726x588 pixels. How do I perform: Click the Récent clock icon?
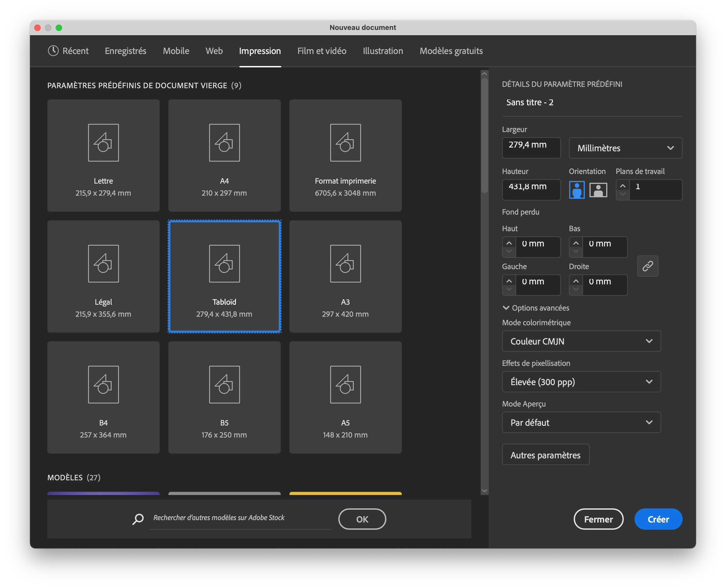[x=53, y=51]
